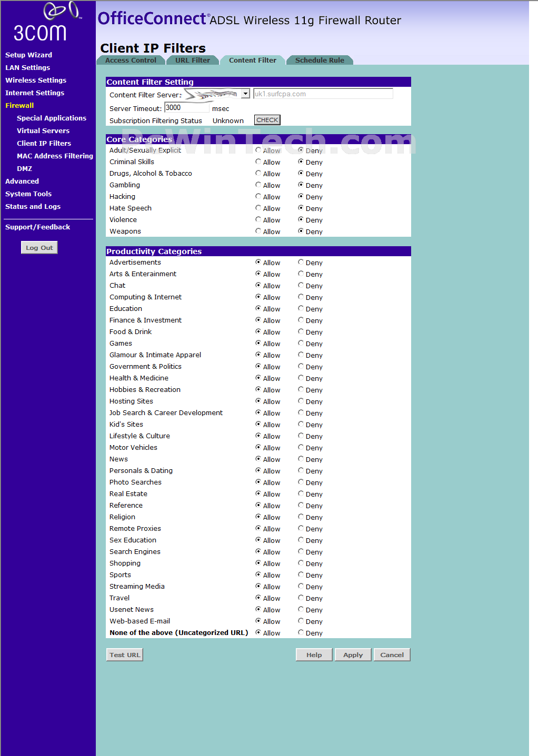Set Adult/Sexually Explicit to Allow
The height and width of the screenshot is (756, 538).
[x=258, y=150]
